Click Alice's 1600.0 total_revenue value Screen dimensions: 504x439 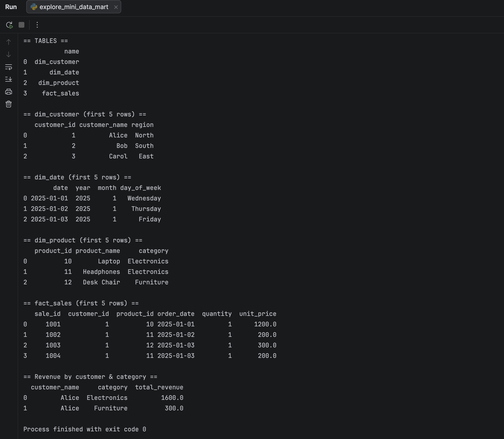172,397
